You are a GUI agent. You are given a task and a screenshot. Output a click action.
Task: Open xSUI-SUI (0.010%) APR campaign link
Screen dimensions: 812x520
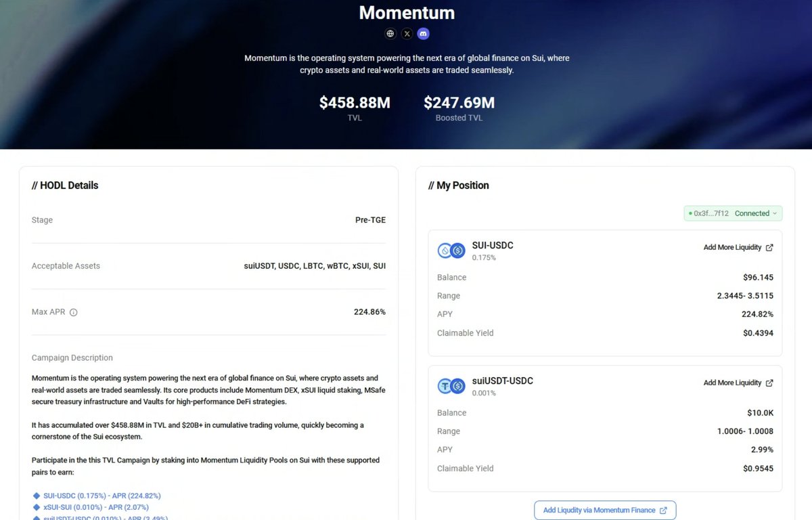click(96, 507)
